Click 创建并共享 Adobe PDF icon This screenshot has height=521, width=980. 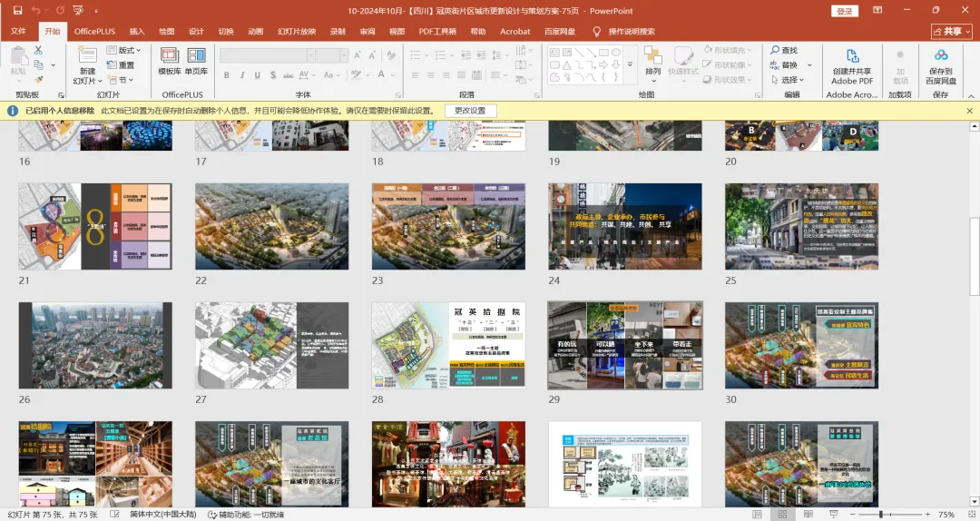852,57
